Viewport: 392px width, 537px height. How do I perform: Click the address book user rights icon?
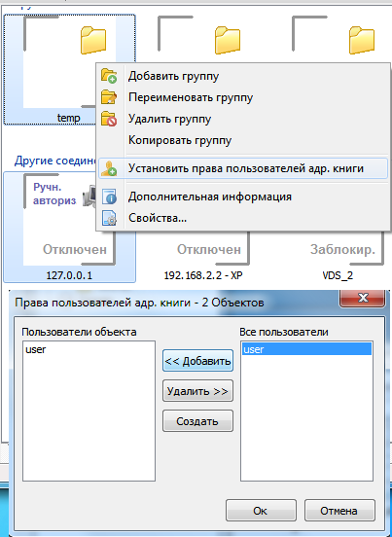coord(109,169)
